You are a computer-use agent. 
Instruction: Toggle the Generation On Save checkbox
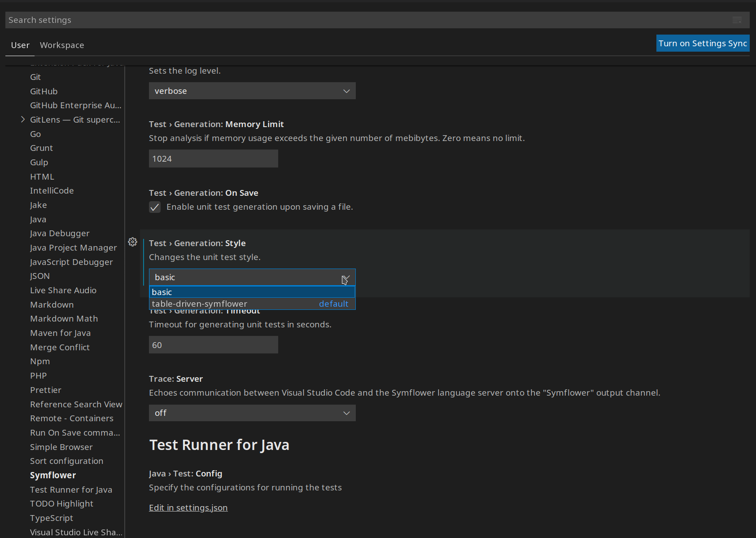(x=155, y=207)
